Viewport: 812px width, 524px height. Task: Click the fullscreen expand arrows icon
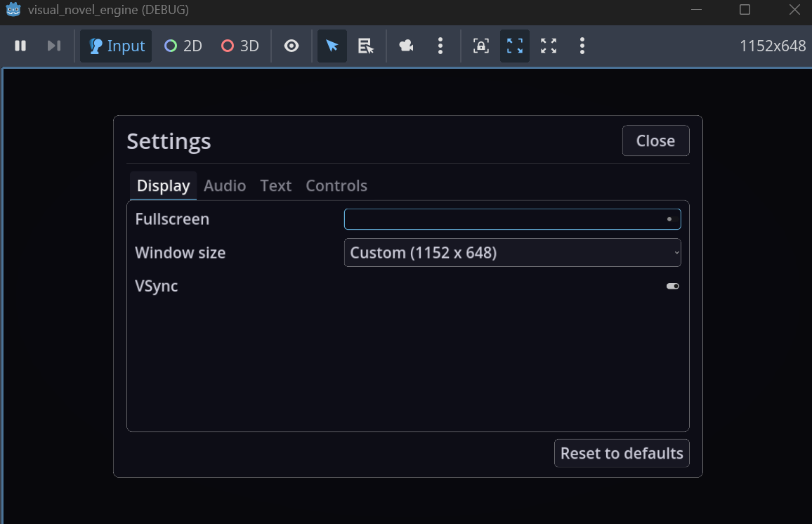tap(549, 46)
